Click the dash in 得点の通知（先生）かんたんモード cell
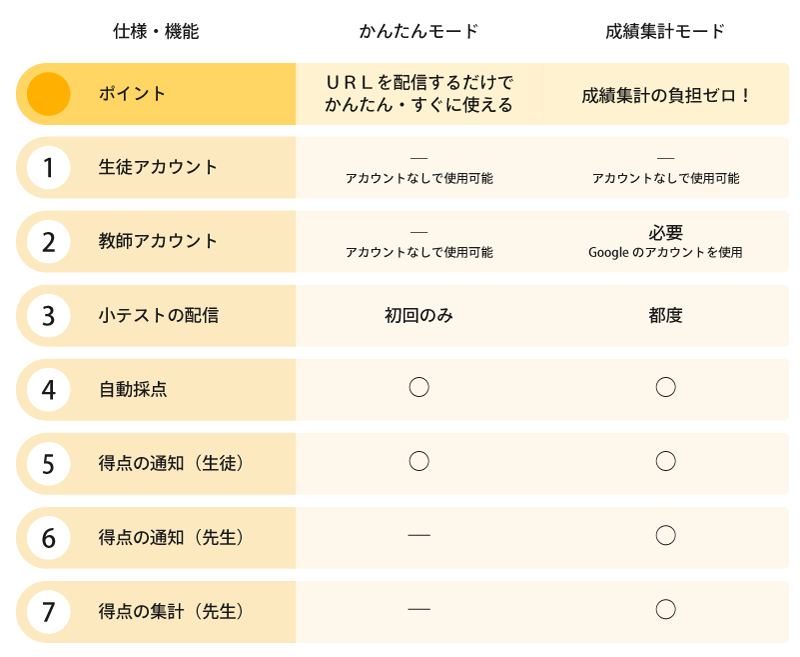This screenshot has height=657, width=800. click(x=419, y=535)
